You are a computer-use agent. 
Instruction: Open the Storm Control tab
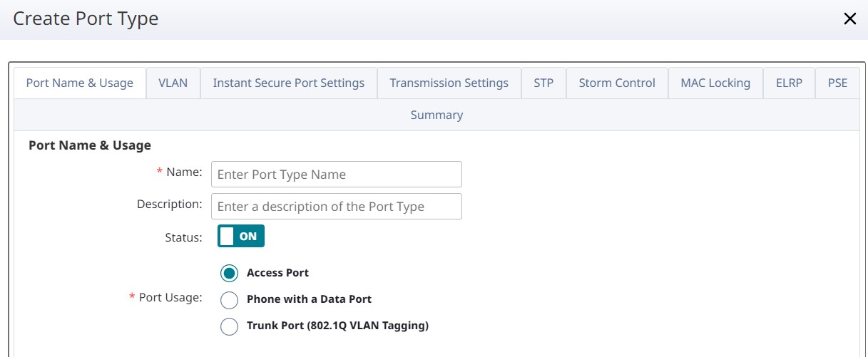[617, 83]
